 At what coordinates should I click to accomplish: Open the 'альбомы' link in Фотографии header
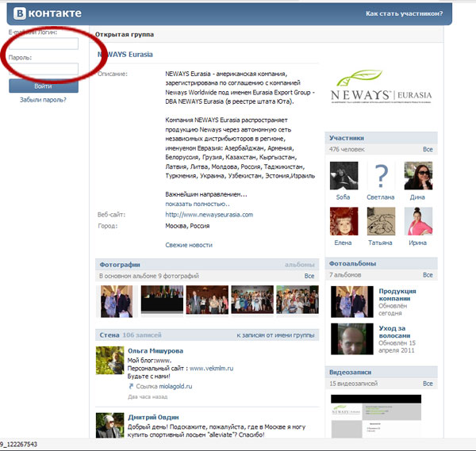click(300, 265)
